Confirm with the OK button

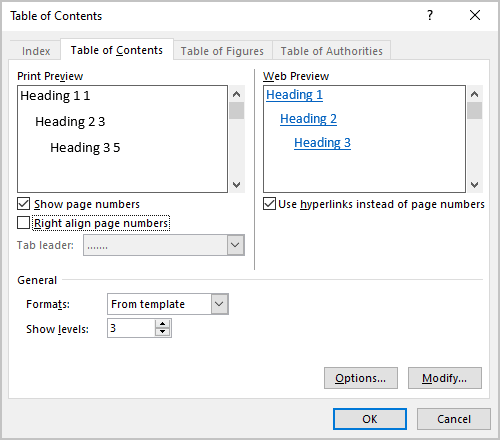(370, 419)
